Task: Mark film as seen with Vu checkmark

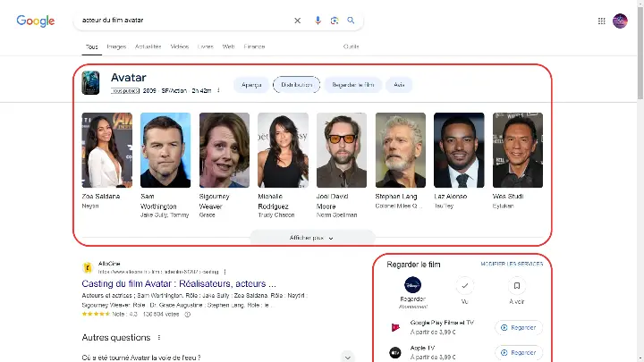Action: (x=464, y=286)
